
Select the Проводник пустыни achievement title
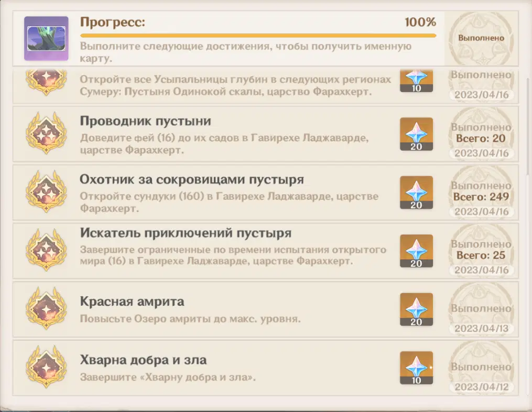[145, 121]
